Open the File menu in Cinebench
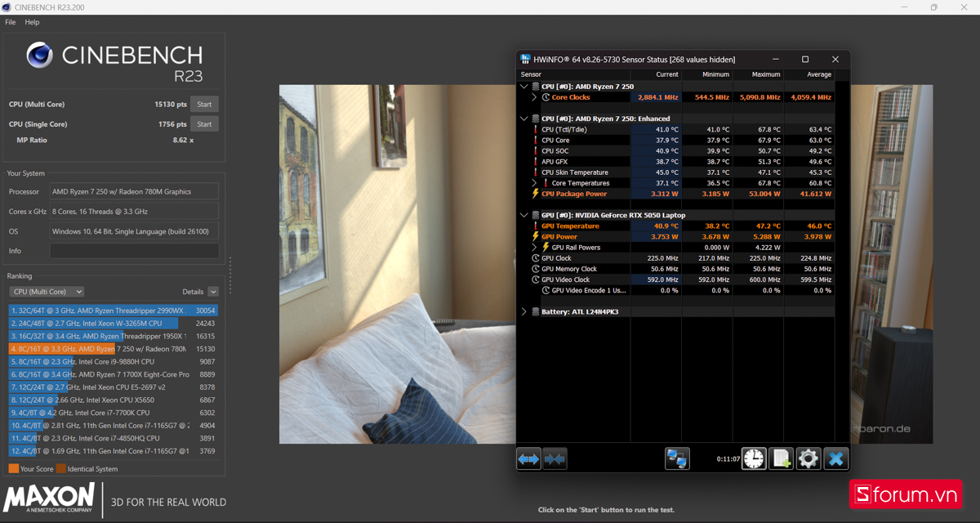 coord(11,22)
